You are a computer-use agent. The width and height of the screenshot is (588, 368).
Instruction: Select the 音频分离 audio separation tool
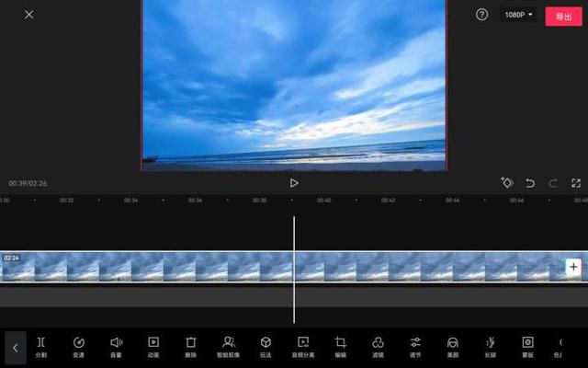[303, 348]
